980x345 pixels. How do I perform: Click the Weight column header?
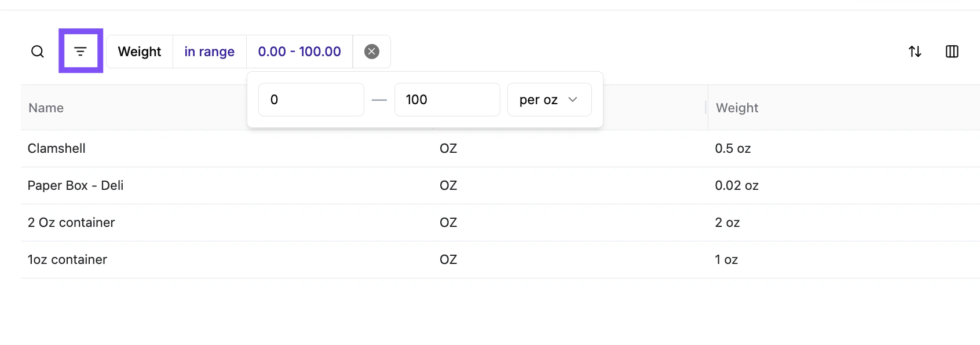(x=737, y=108)
